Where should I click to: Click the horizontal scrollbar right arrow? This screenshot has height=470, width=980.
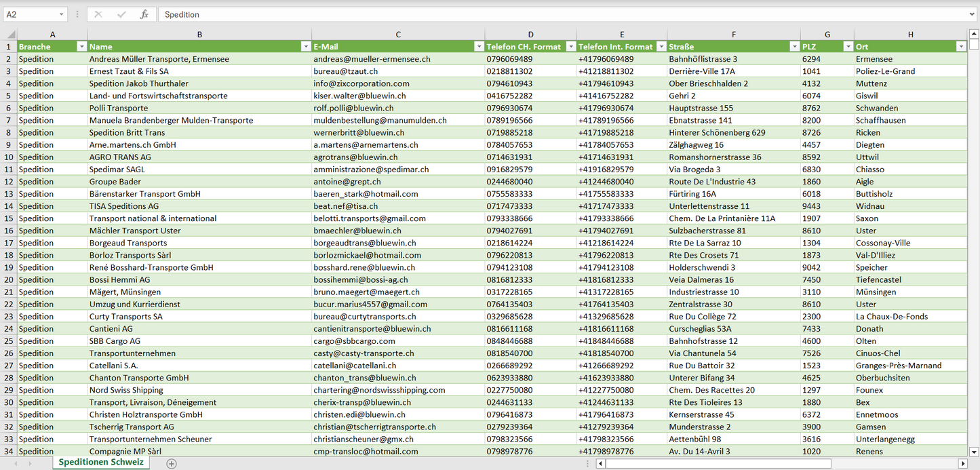(962, 463)
